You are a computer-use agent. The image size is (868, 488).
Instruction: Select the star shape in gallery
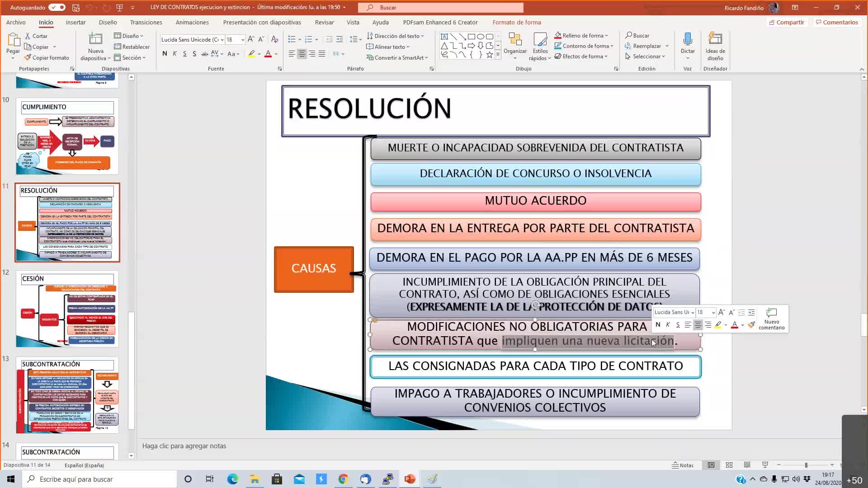tap(490, 55)
